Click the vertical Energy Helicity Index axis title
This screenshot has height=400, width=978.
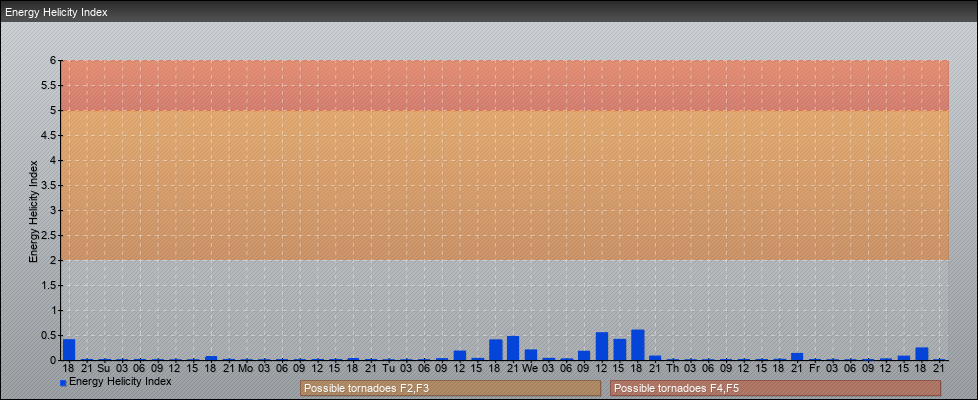point(33,211)
